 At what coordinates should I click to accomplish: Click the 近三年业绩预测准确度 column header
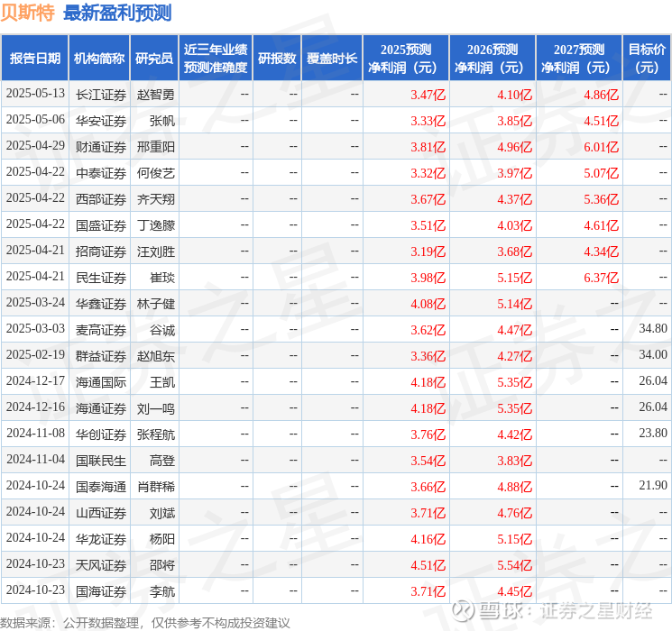click(216, 59)
